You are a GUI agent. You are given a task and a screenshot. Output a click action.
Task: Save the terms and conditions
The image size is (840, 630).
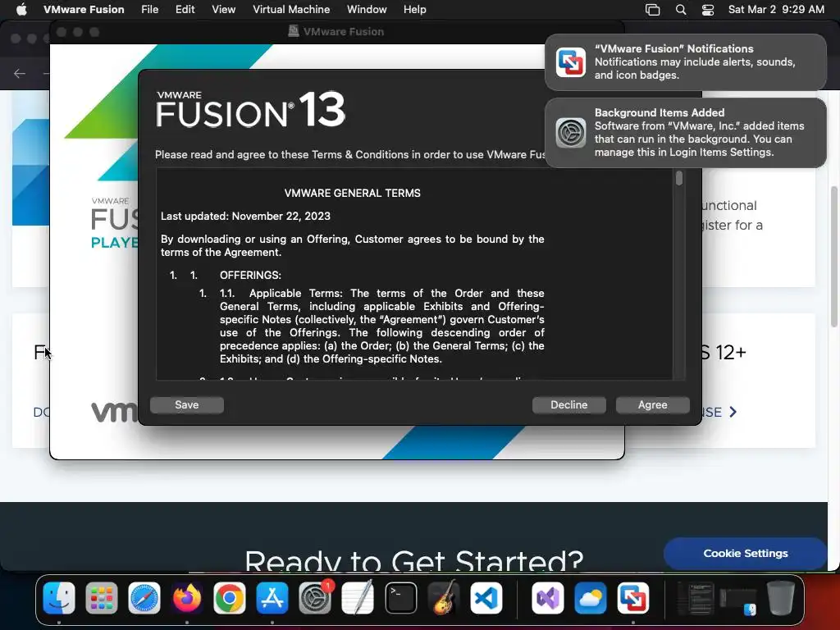[186, 405]
